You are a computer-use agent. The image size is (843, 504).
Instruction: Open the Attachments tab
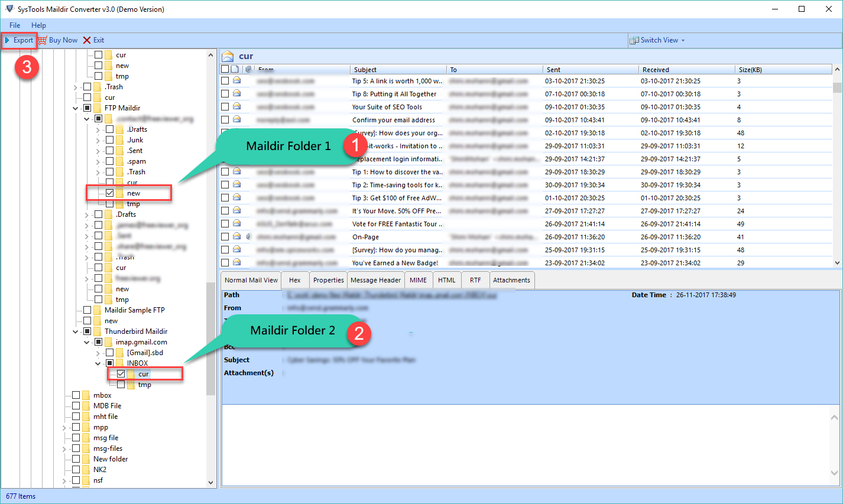point(511,280)
